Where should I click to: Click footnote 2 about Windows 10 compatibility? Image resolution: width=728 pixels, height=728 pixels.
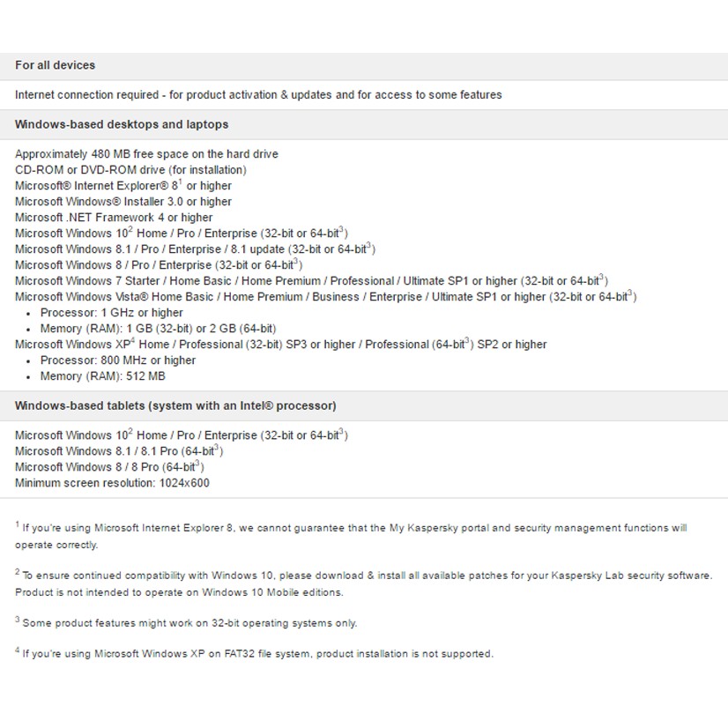(363, 583)
